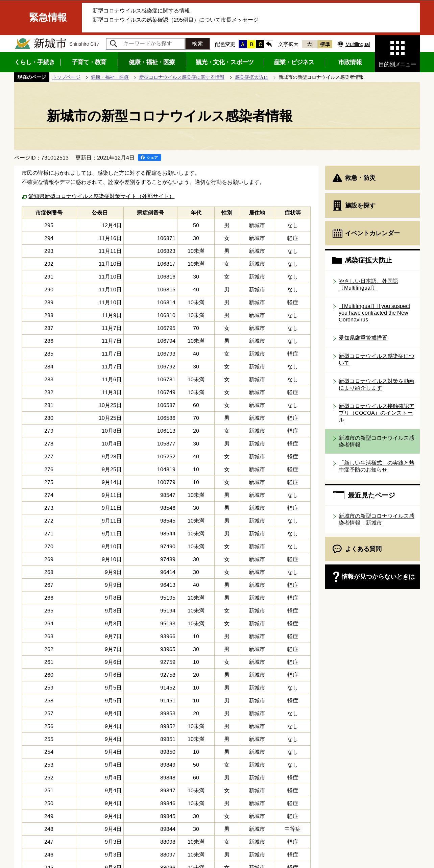Click the 検索 search button

pyautogui.click(x=197, y=44)
